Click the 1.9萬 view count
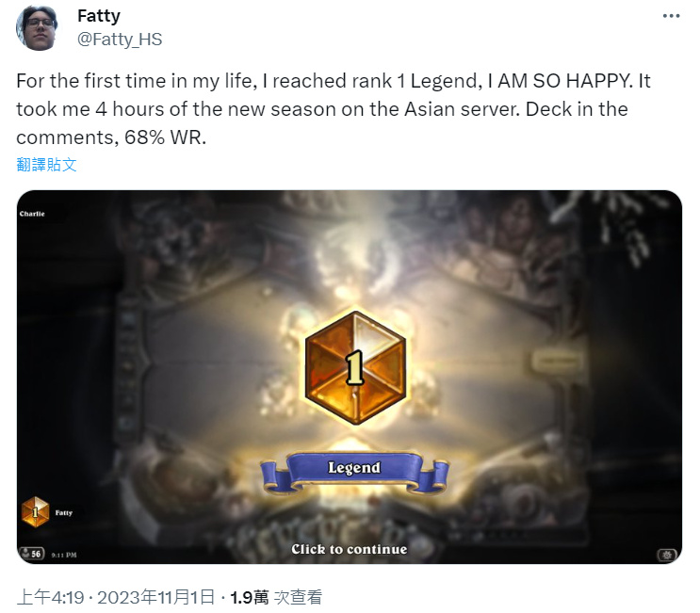Screen dimensions: 700x613 [249, 597]
